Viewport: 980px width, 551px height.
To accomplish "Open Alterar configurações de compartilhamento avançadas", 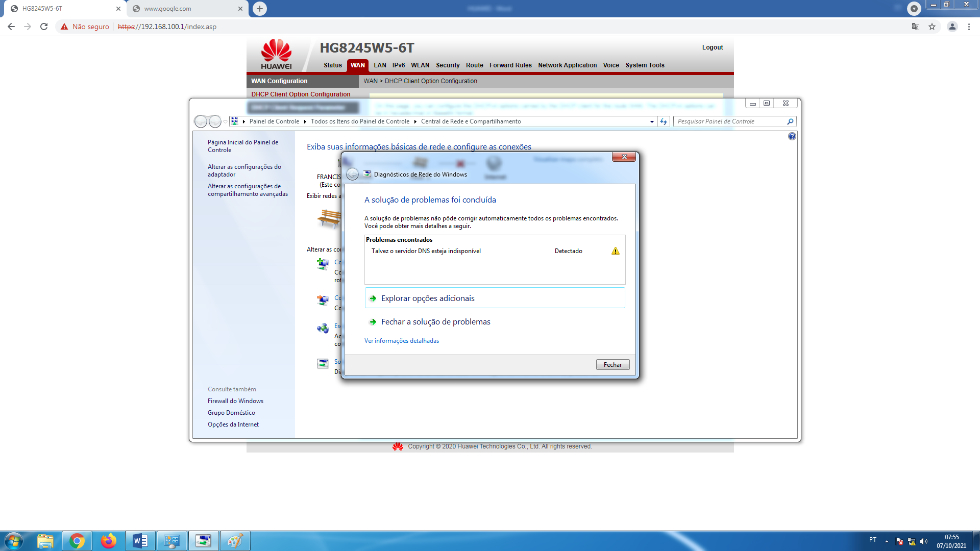I will click(248, 190).
